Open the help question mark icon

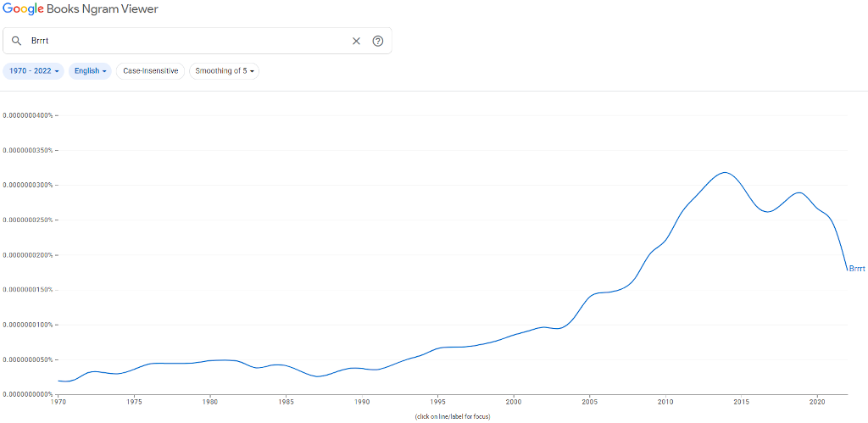coord(378,41)
